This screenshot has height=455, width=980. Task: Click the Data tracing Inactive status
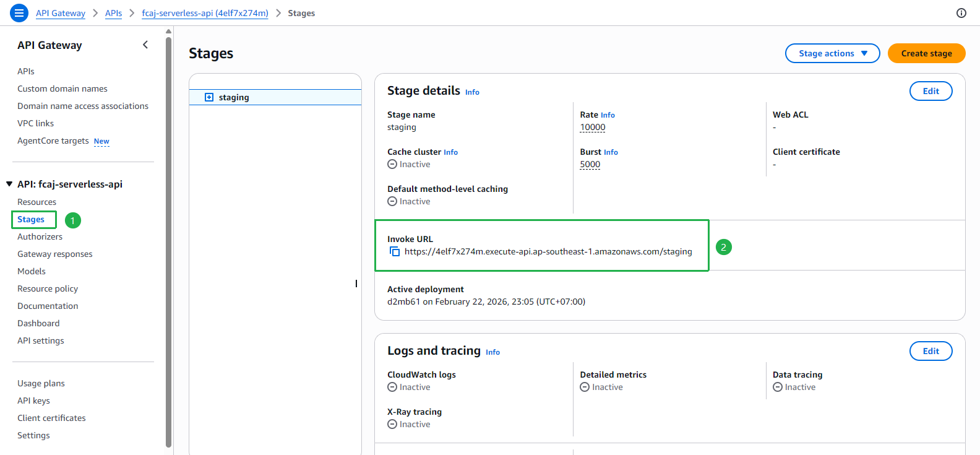[794, 387]
